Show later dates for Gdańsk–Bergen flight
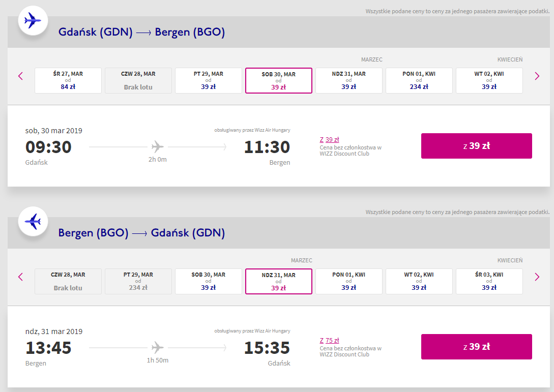The width and height of the screenshot is (554, 392). coord(537,76)
